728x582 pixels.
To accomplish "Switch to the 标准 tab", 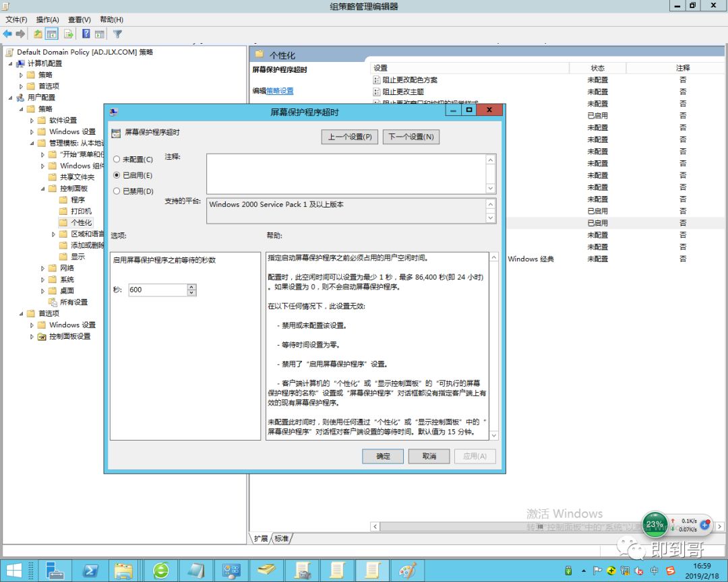I will (x=281, y=538).
